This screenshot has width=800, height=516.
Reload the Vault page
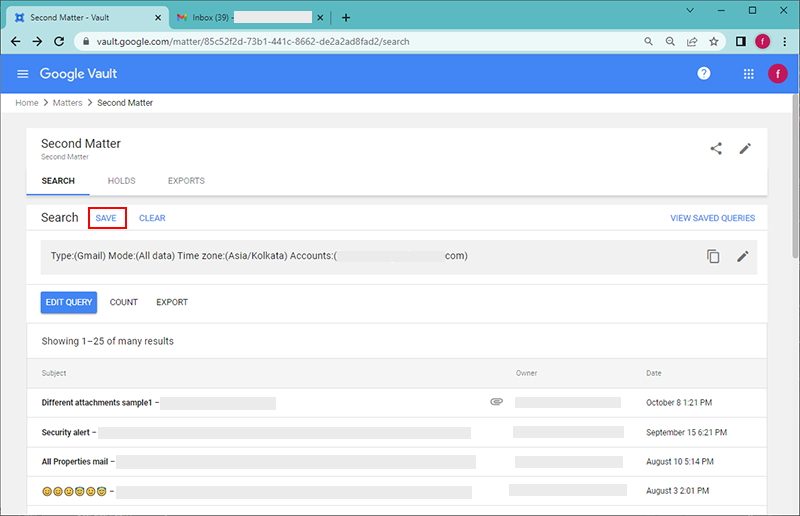click(59, 41)
